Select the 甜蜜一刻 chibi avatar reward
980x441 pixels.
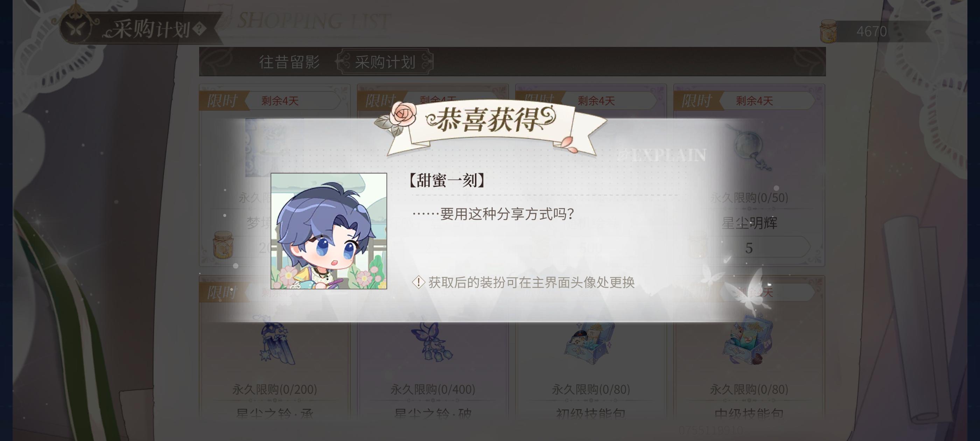click(x=329, y=231)
